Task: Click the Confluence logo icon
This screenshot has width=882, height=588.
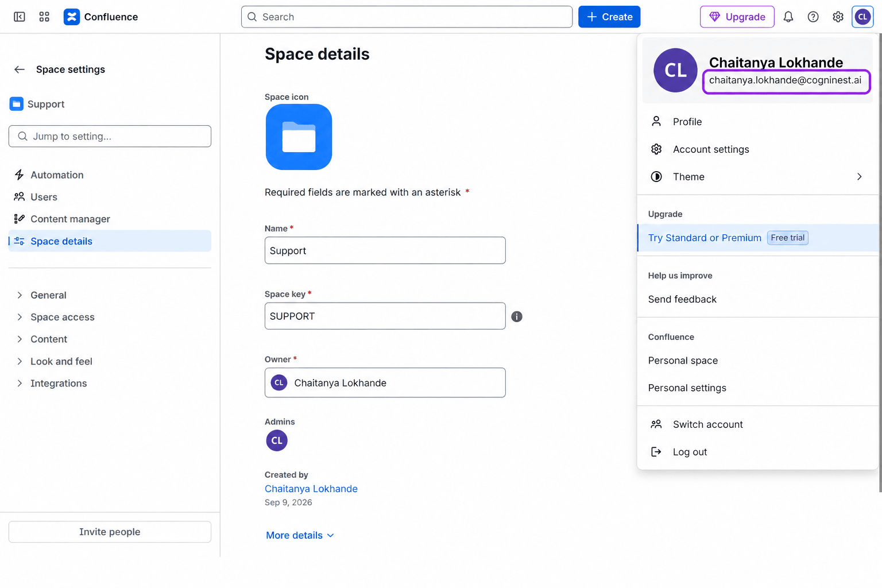Action: (72, 17)
